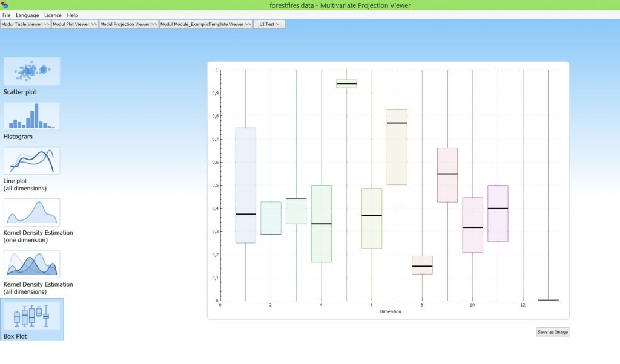Expand the Modul Projection Viewer dropdown
Viewport: 620px width, 364px height.
(128, 24)
